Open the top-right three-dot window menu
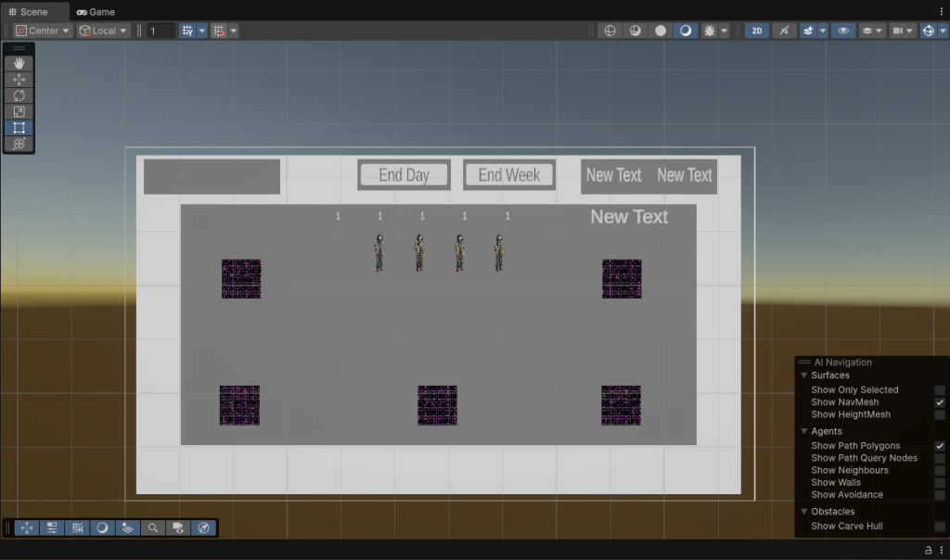The image size is (950, 560). click(x=941, y=11)
